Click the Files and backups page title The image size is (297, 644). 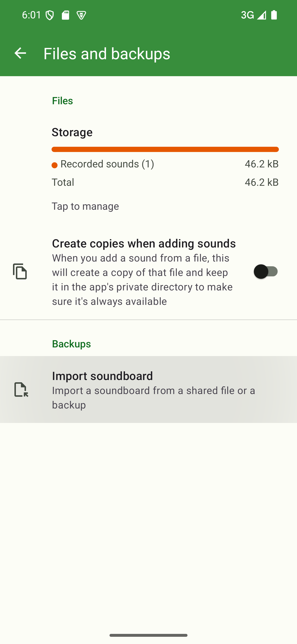(107, 53)
